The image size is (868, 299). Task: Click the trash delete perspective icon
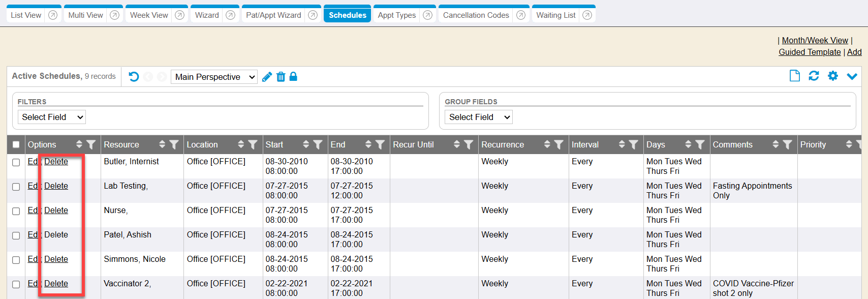point(281,77)
